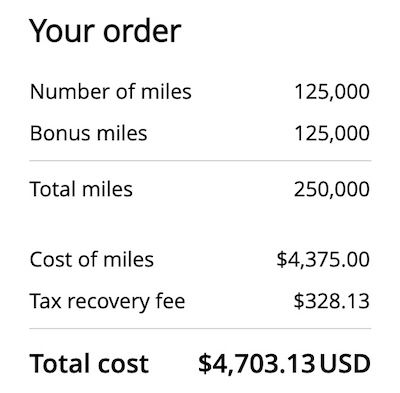The height and width of the screenshot is (393, 400).
Task: Click the 125,000 number of miles value
Action: (332, 92)
